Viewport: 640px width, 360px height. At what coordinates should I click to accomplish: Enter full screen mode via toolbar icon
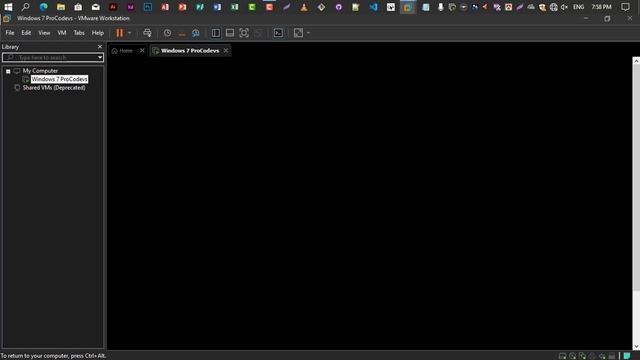(x=244, y=33)
